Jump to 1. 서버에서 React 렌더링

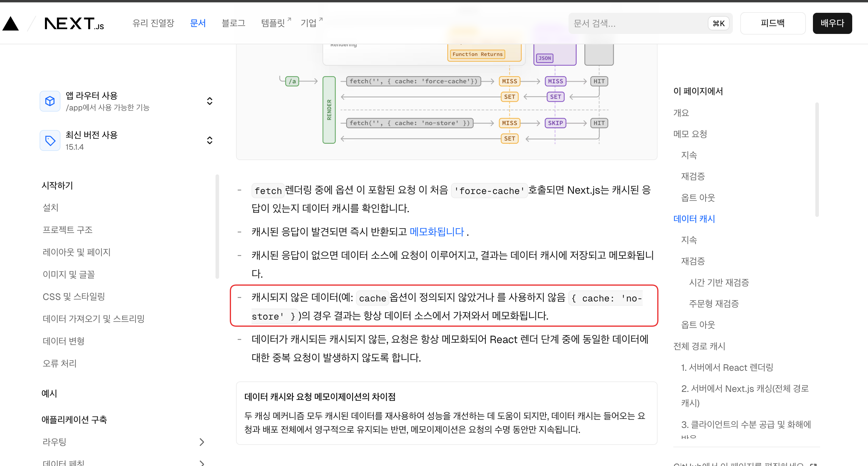(727, 367)
